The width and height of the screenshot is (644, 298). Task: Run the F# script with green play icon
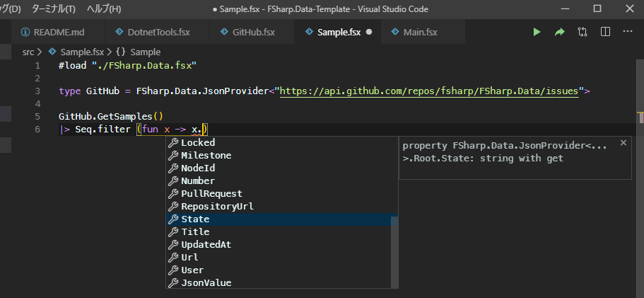[x=537, y=32]
